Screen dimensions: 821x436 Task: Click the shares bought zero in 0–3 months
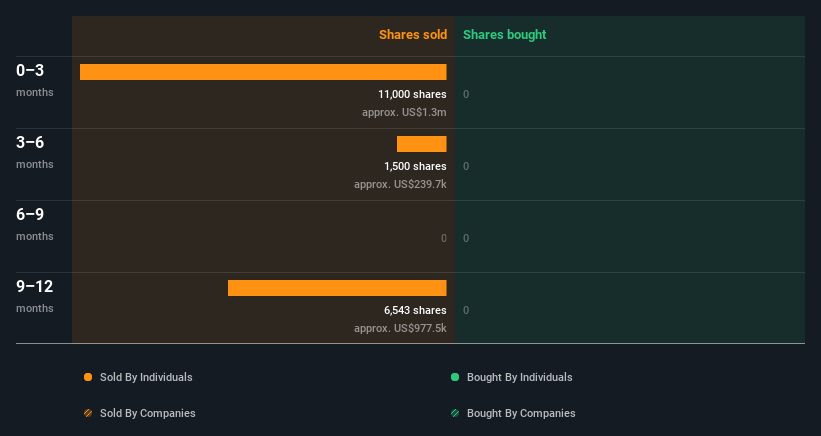tap(466, 94)
